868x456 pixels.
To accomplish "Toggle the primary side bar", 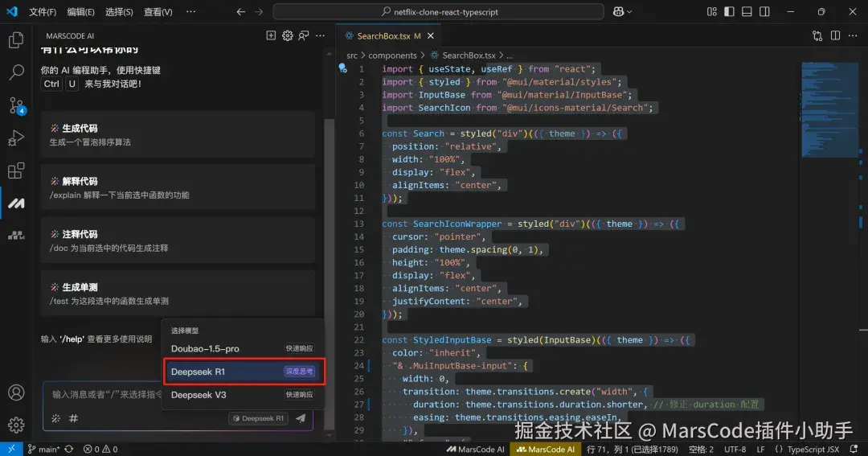I will [x=729, y=11].
